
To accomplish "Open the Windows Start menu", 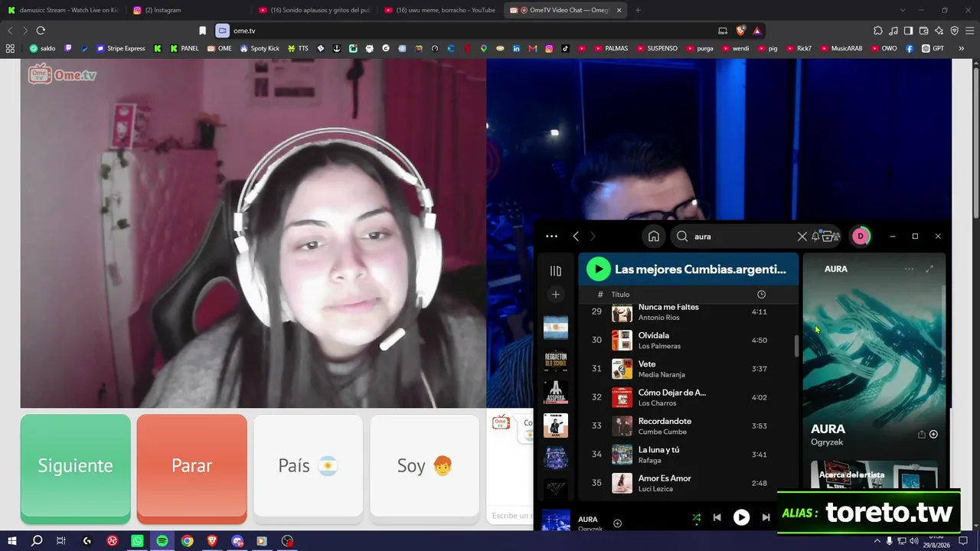I will [12, 541].
